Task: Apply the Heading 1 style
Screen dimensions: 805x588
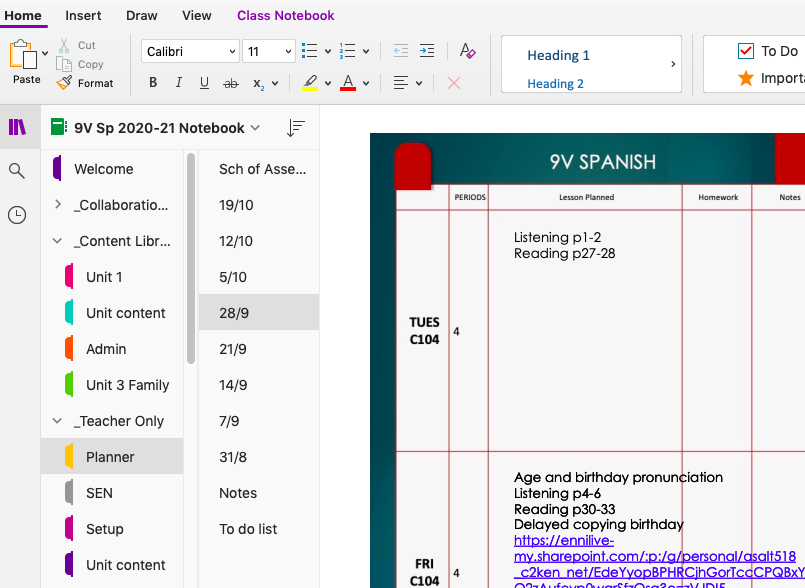Action: 558,55
